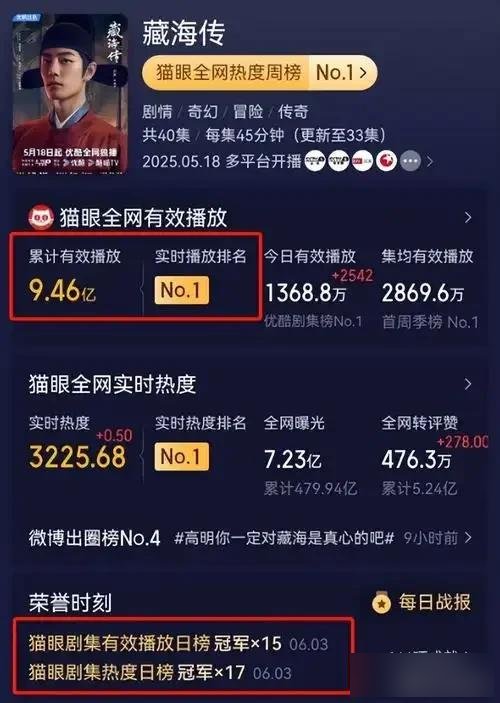View 累计有效播放 9.46亿 figure
The width and height of the screenshot is (500, 703).
tap(62, 290)
